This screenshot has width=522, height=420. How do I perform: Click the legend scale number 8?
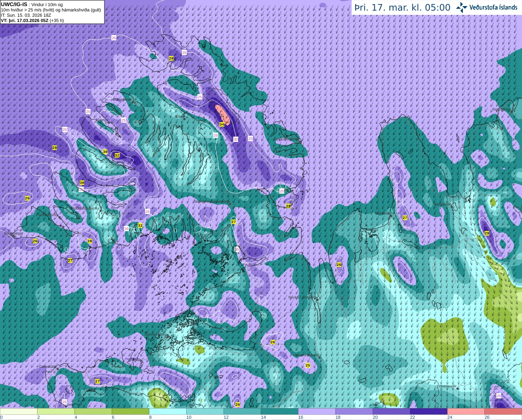150,417
